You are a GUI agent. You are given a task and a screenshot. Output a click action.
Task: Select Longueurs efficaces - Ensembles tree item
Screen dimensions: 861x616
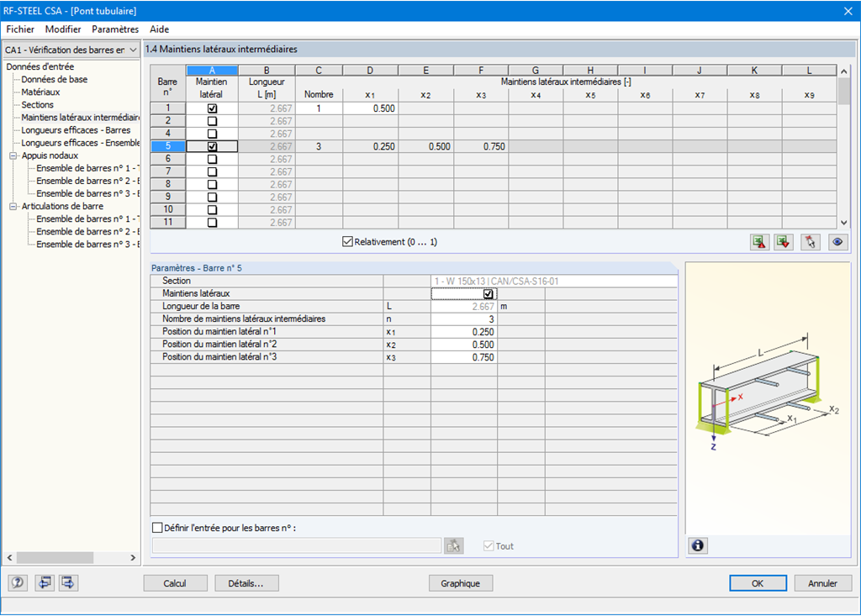[x=80, y=143]
